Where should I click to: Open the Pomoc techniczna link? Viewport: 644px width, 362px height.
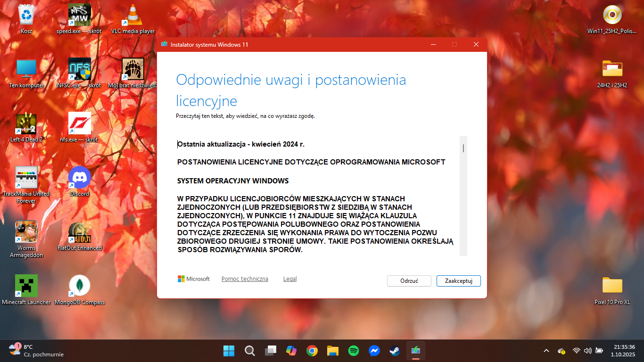point(245,279)
